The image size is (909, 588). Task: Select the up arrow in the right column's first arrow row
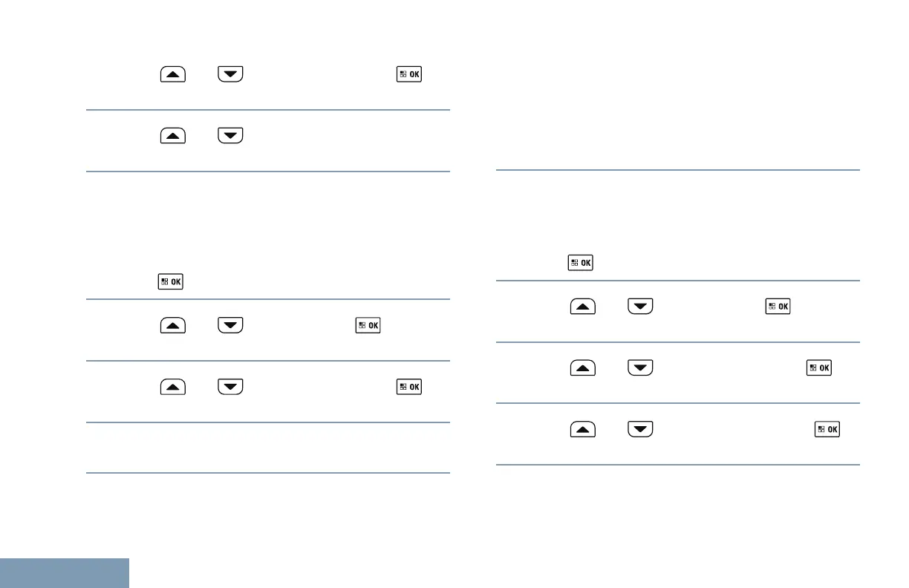(583, 307)
